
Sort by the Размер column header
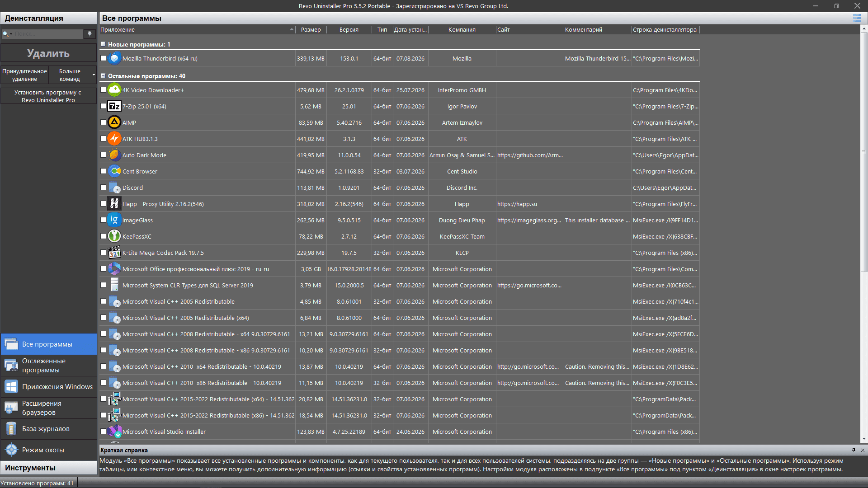tap(311, 29)
